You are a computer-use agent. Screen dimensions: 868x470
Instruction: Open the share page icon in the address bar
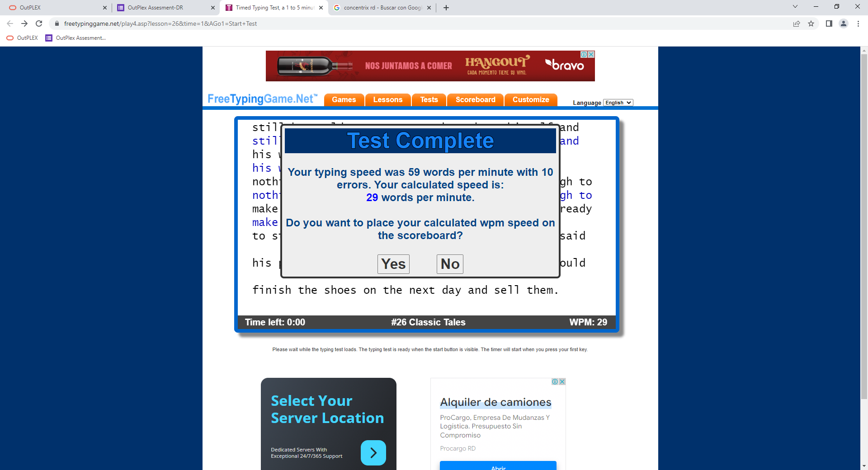pyautogui.click(x=797, y=23)
